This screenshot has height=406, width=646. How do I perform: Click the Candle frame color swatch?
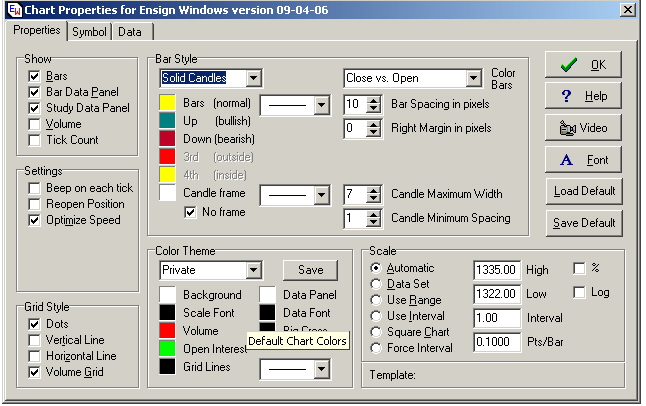click(167, 193)
